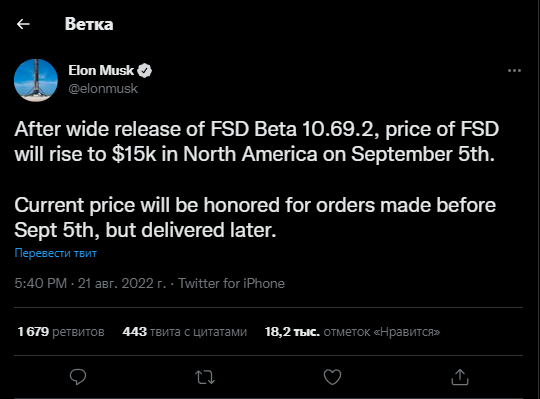Click the Current price will be honored paragraph

[x=255, y=217]
